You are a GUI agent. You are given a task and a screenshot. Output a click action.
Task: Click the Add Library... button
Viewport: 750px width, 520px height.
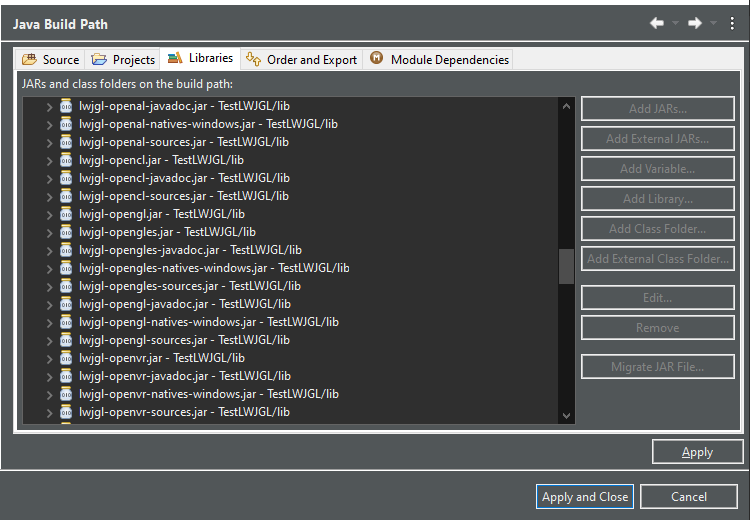point(658,199)
